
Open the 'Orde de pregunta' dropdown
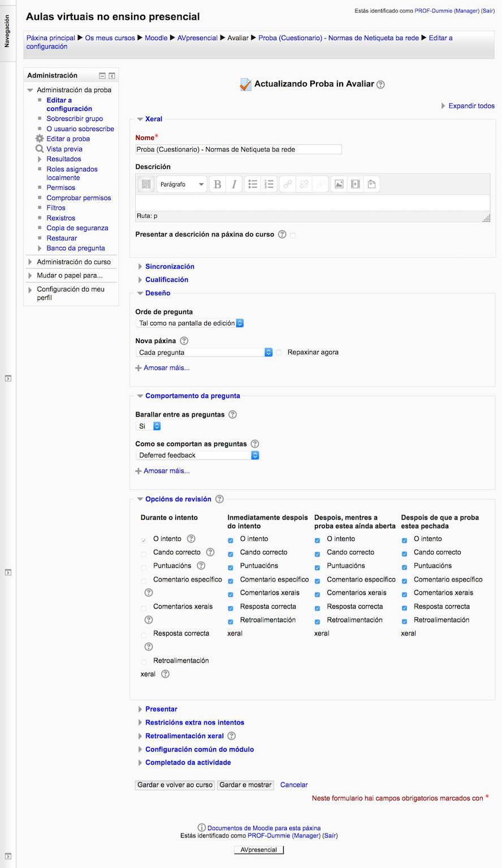(x=191, y=323)
